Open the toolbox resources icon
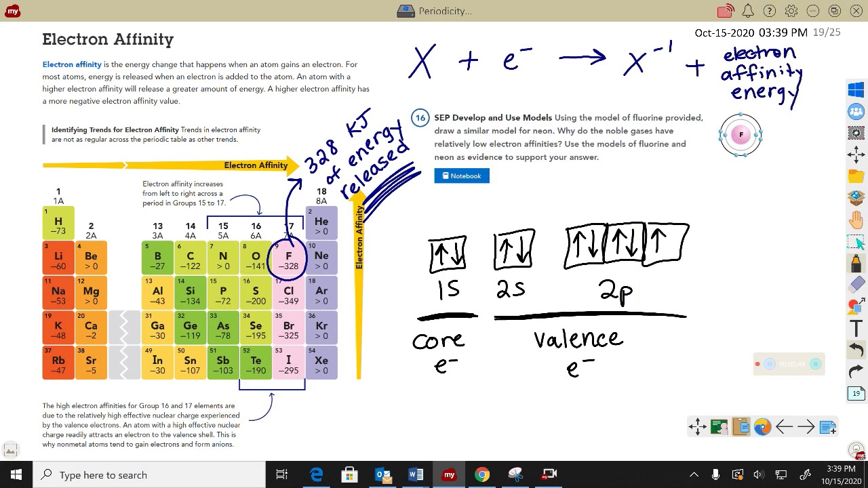This screenshot has width=868, height=488. tap(856, 198)
